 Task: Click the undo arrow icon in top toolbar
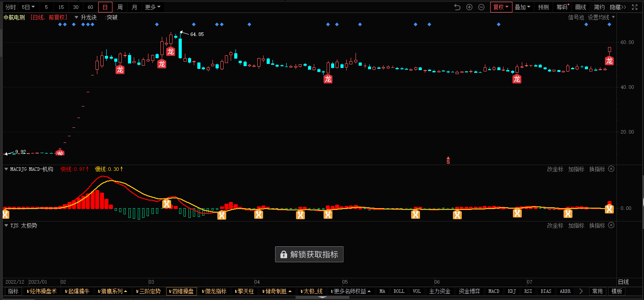457,7
